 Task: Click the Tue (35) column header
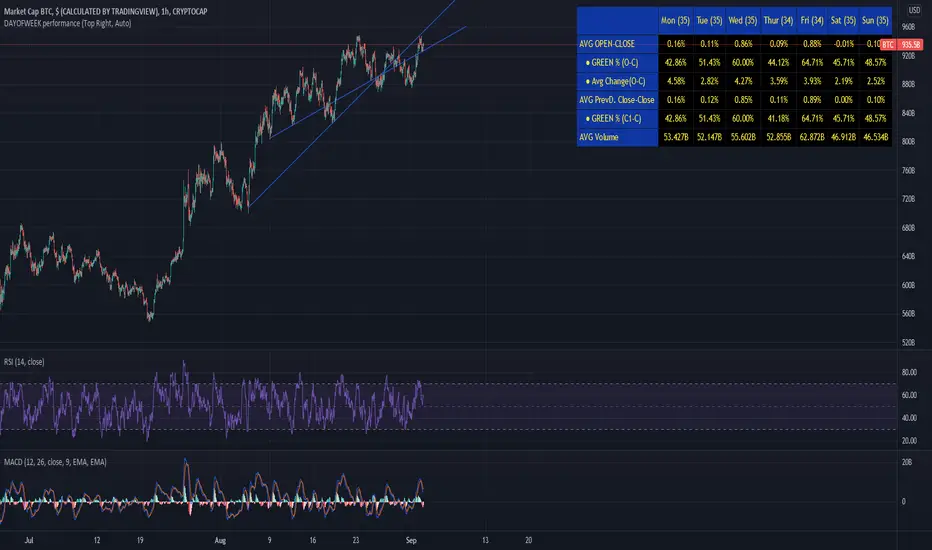click(x=709, y=21)
